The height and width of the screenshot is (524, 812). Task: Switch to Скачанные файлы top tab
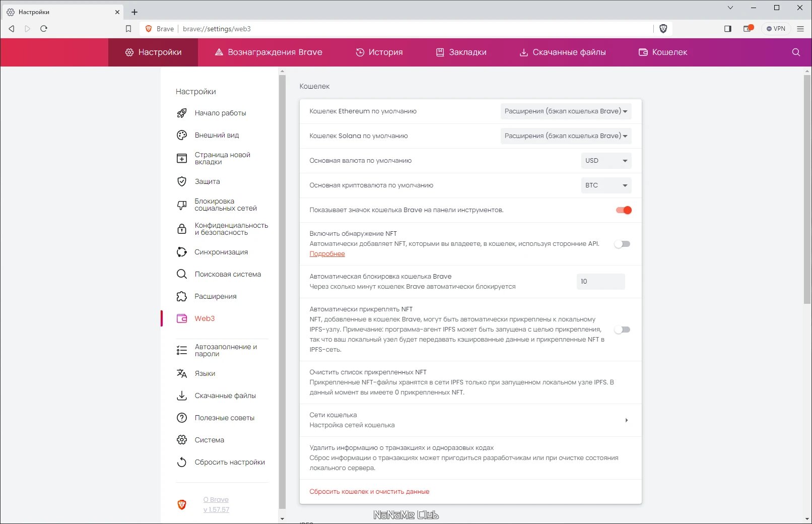(563, 52)
